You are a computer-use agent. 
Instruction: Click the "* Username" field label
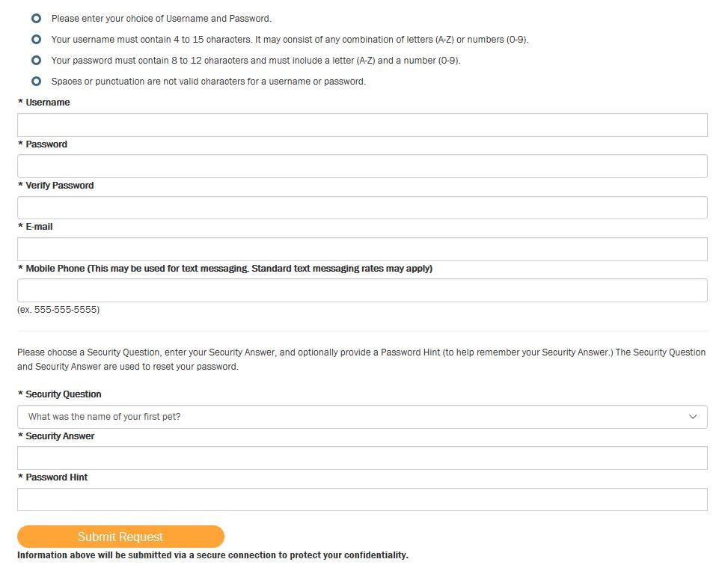(44, 103)
